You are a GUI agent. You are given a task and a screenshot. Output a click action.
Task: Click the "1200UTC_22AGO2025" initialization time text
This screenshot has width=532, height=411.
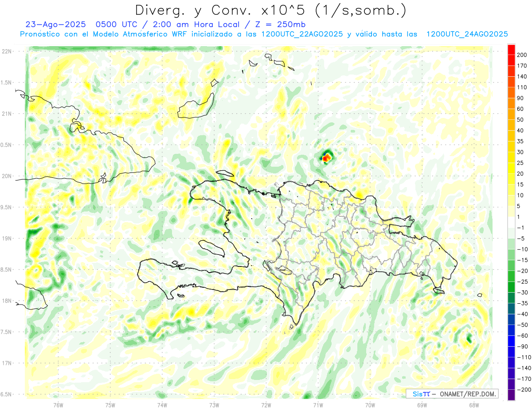click(302, 34)
